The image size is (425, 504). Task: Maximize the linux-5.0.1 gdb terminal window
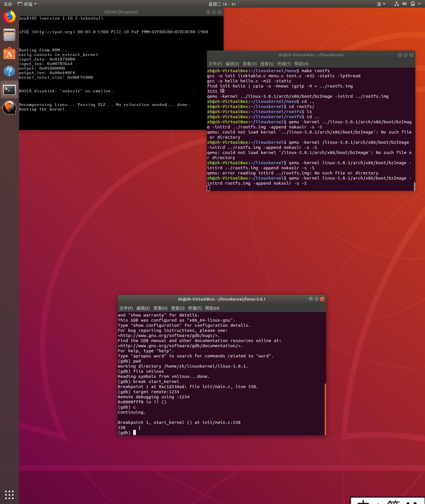coord(316,299)
